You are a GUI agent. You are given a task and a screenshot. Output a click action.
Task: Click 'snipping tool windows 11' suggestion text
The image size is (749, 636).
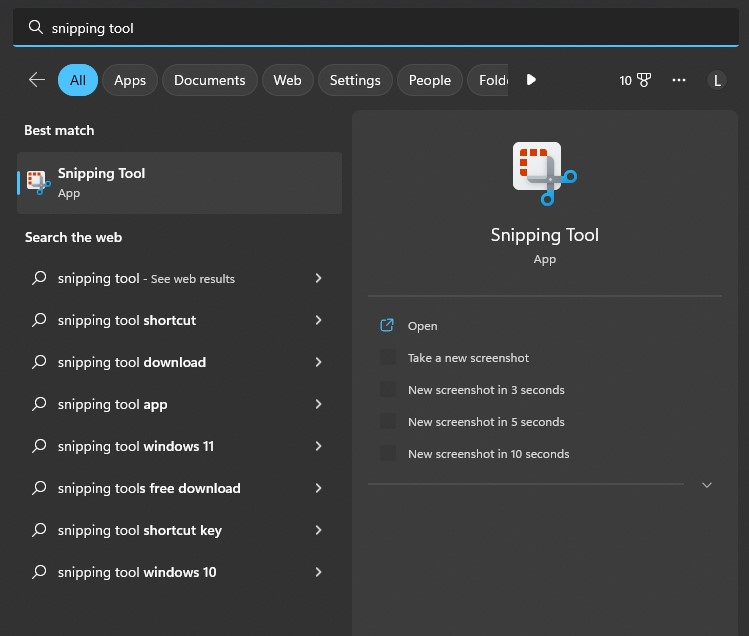136,446
